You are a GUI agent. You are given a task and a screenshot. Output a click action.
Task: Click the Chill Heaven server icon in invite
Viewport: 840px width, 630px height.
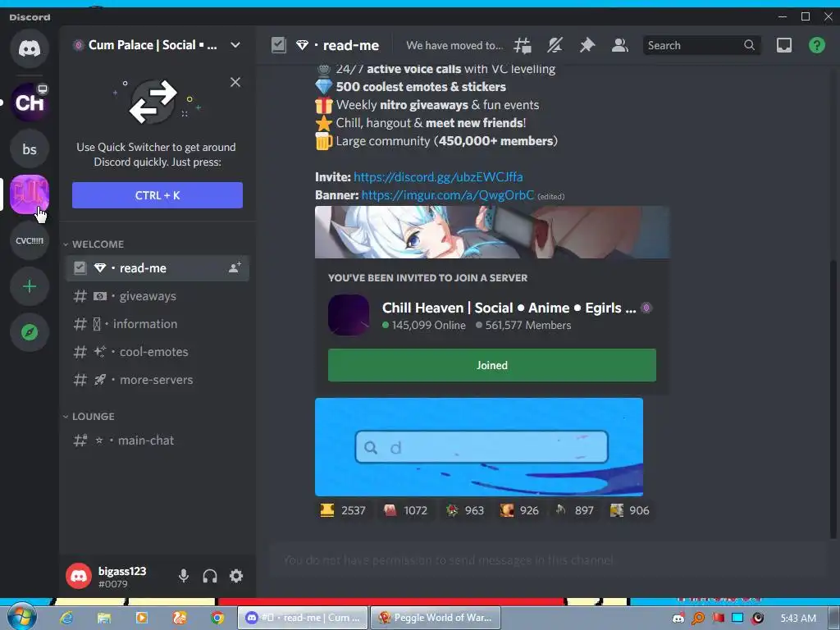click(349, 315)
